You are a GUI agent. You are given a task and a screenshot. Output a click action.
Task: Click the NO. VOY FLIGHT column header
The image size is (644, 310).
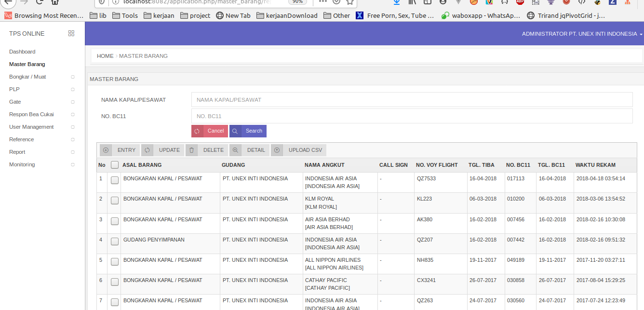(437, 165)
